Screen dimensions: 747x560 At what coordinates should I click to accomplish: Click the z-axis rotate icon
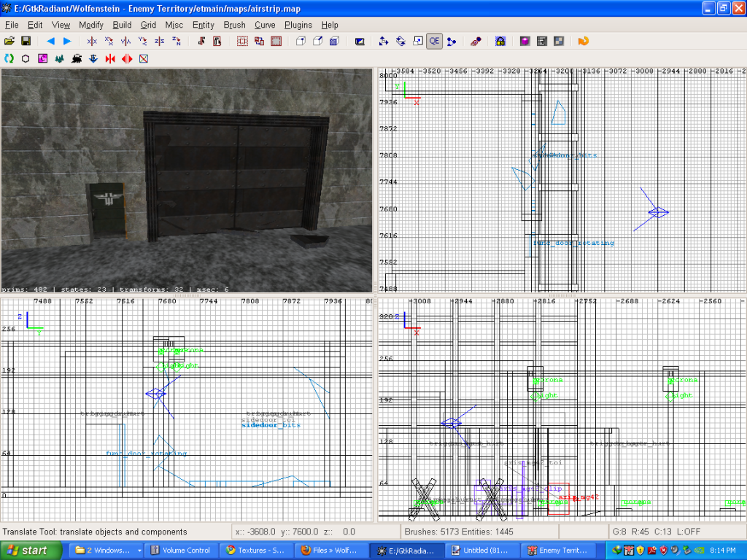coord(176,42)
